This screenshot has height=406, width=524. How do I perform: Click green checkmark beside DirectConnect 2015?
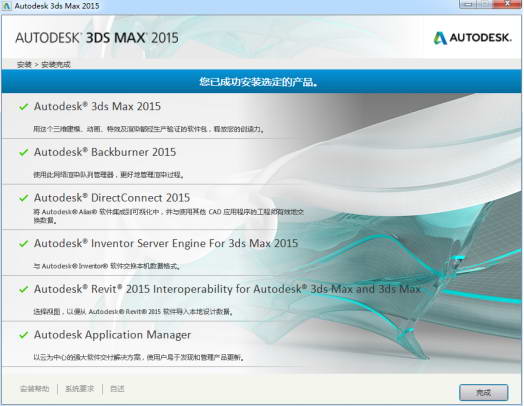point(23,198)
